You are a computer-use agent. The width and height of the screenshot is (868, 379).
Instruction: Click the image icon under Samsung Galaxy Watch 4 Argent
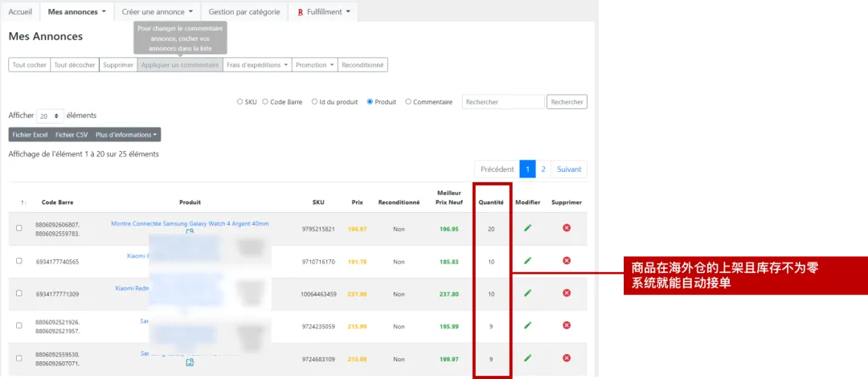coord(190,232)
